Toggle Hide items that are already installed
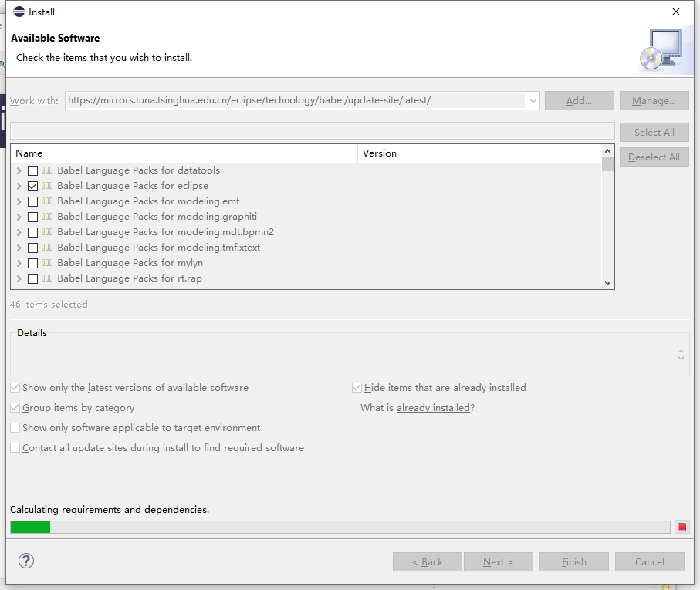This screenshot has height=590, width=700. click(x=357, y=387)
